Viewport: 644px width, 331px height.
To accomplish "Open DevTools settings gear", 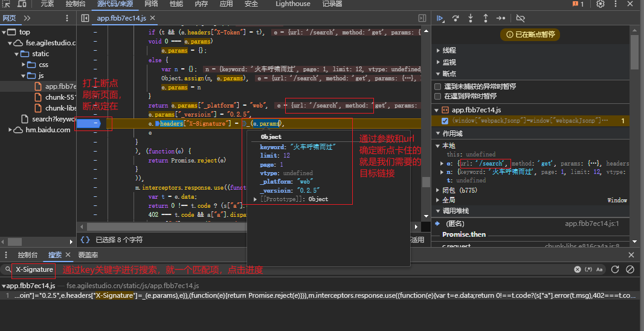I will 600,4.
